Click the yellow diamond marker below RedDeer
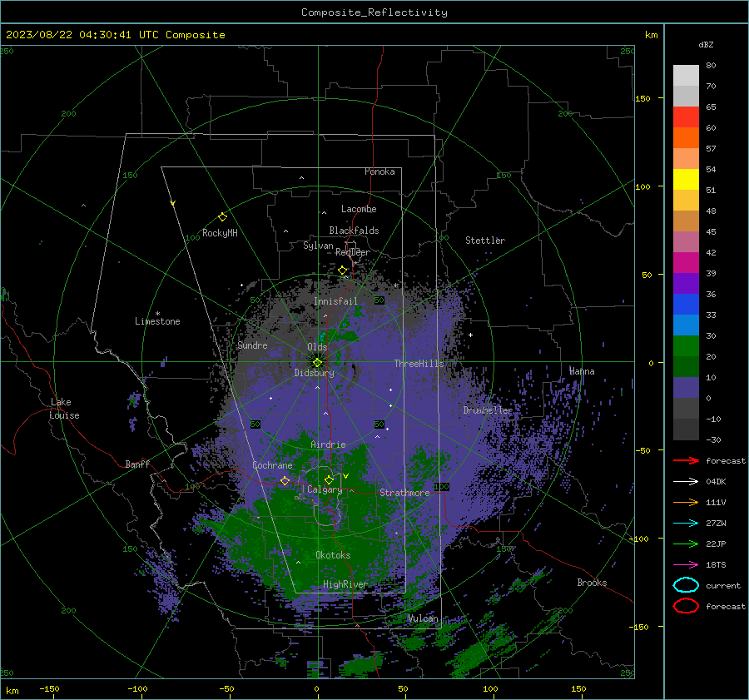This screenshot has width=749, height=700. click(342, 271)
